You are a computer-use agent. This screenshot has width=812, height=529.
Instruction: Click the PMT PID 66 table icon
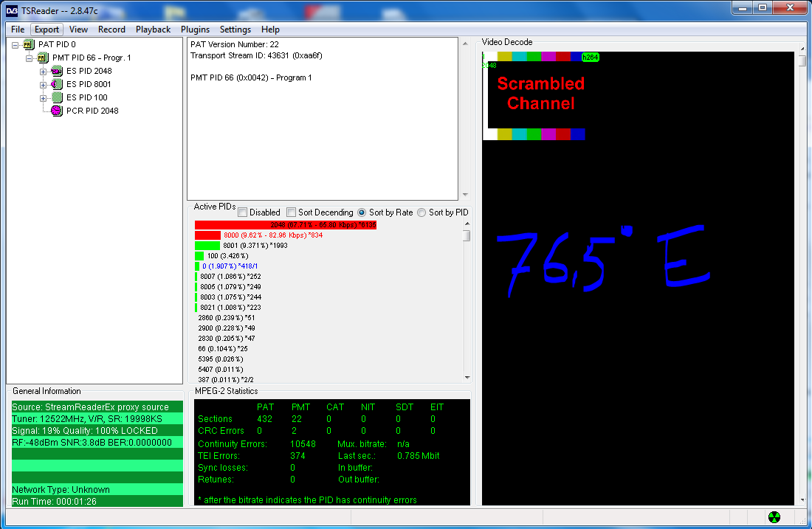click(43, 58)
